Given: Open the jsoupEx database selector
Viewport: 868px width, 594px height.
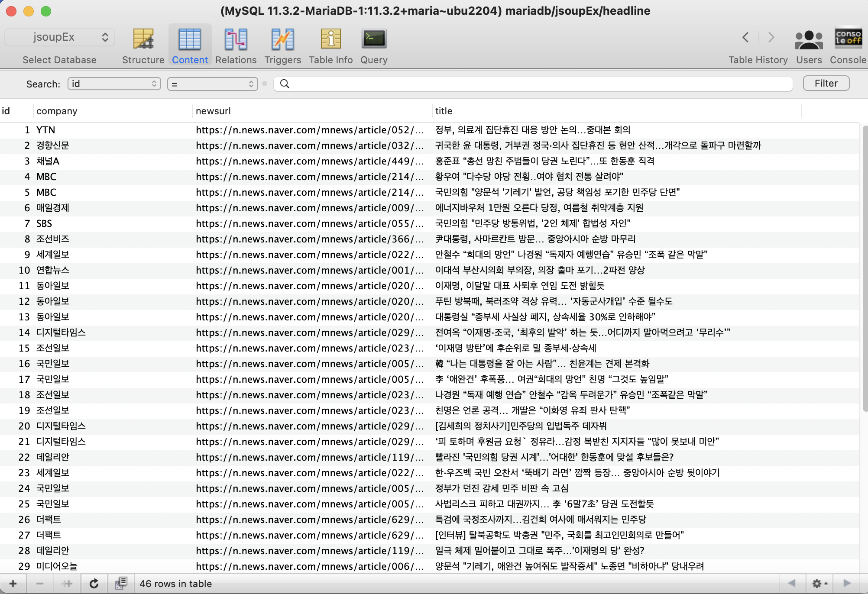Looking at the screenshot, I should pos(60,37).
